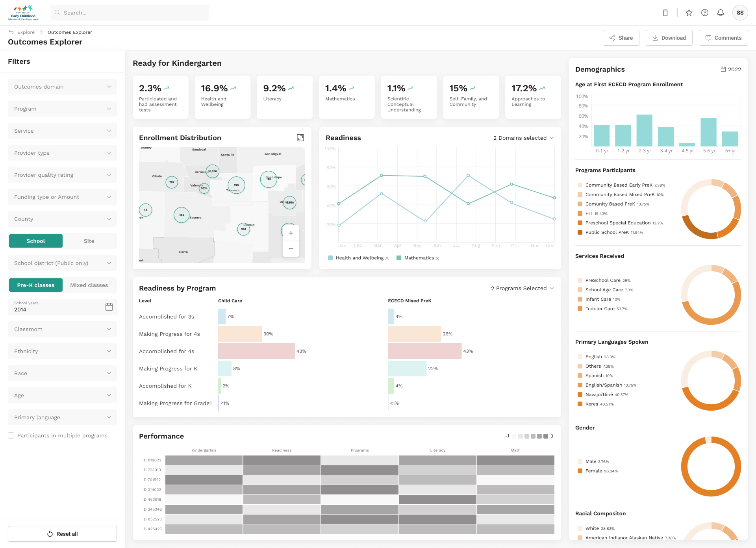Open the 2 Domains selected dropdown
756x548 pixels.
click(523, 138)
